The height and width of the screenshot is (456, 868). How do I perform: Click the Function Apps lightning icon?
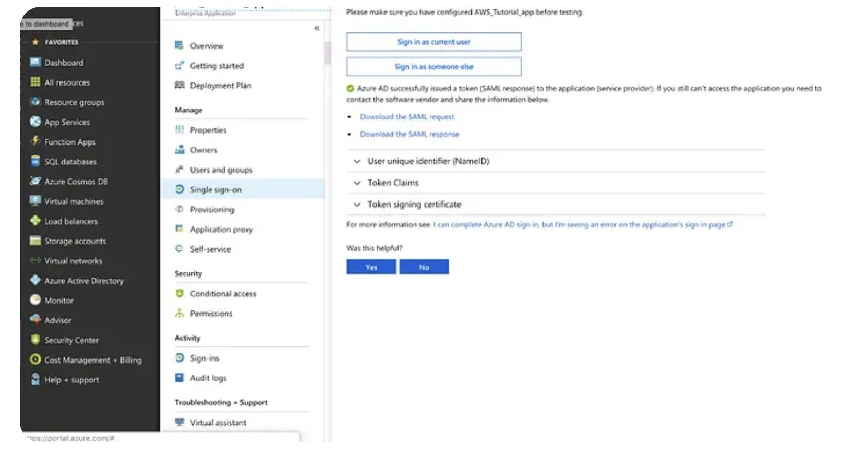point(35,141)
